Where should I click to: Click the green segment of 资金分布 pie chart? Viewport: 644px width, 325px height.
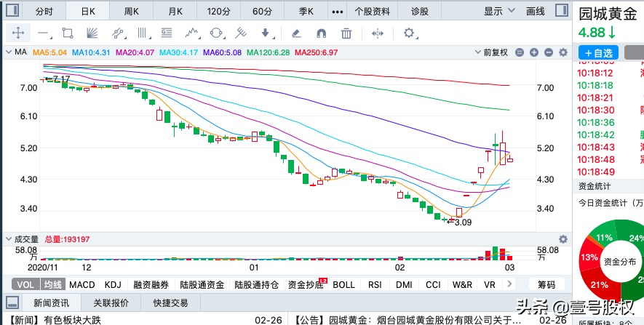[x=630, y=247]
